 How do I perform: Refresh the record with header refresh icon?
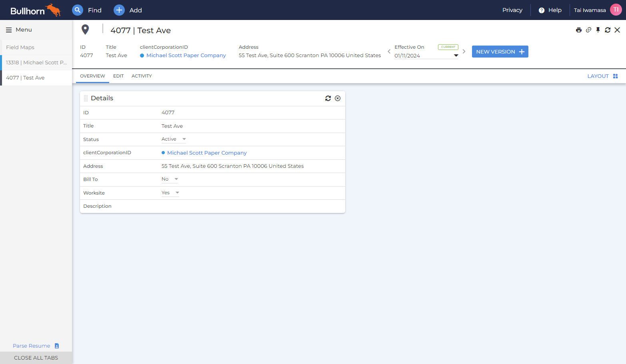tap(608, 30)
